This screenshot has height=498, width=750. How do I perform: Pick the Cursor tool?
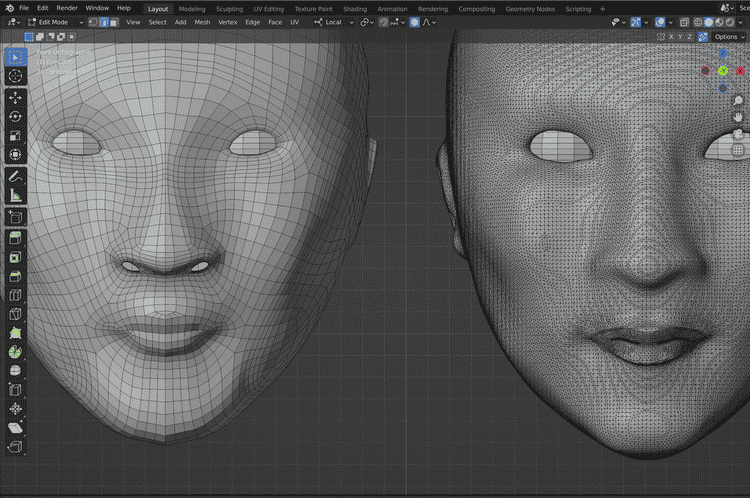[15, 75]
